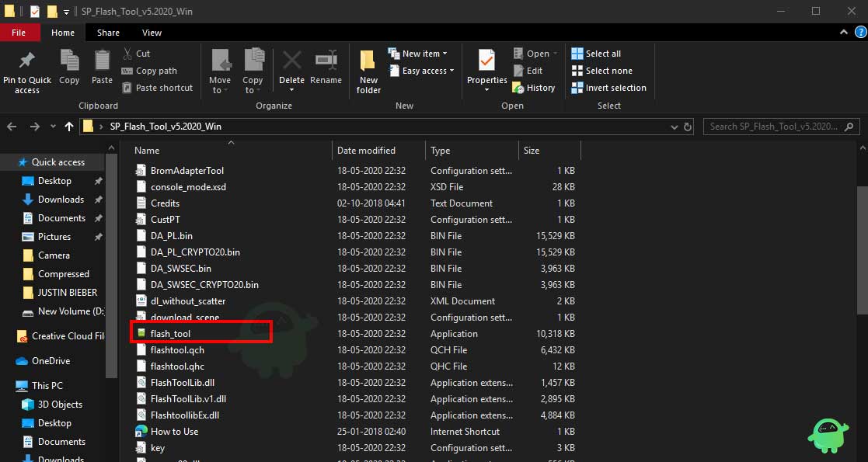Switch to the View ribbon tab

[x=152, y=33]
